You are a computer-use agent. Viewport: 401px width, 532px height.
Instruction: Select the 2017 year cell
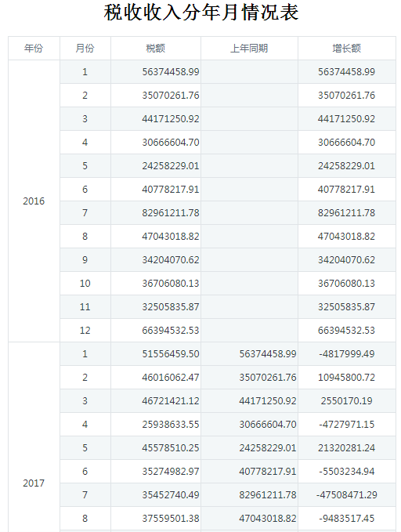click(x=34, y=483)
